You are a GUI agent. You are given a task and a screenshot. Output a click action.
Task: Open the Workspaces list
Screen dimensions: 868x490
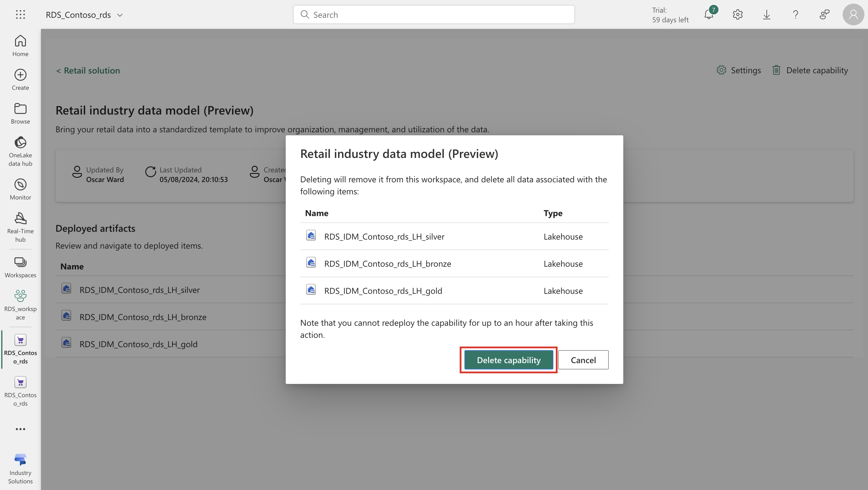point(20,268)
